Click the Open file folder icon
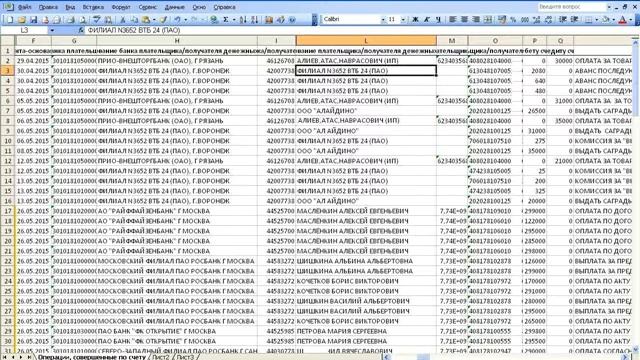The image size is (640, 360). (x=22, y=20)
